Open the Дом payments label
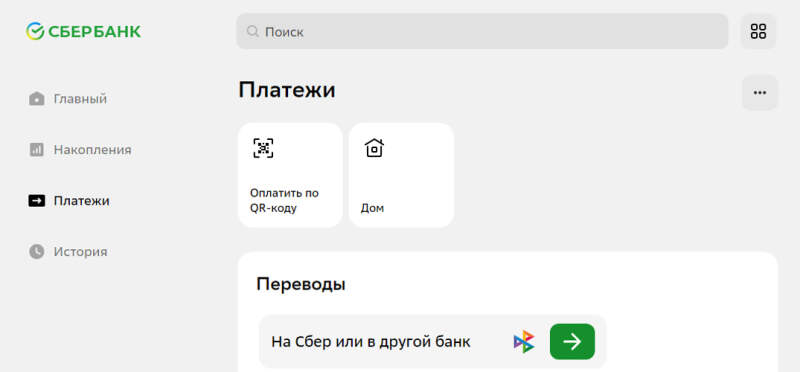This screenshot has height=372, width=800. (x=372, y=208)
